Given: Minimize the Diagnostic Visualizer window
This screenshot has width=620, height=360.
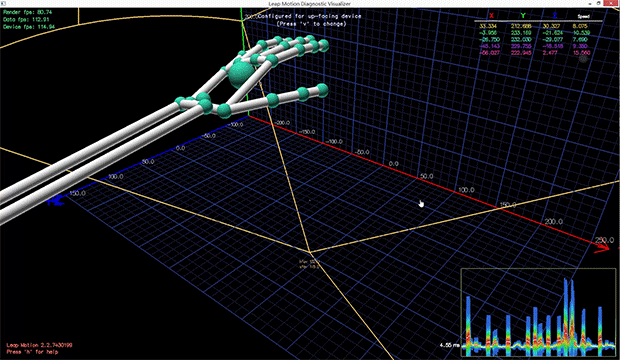Looking at the screenshot, I should point(590,3).
